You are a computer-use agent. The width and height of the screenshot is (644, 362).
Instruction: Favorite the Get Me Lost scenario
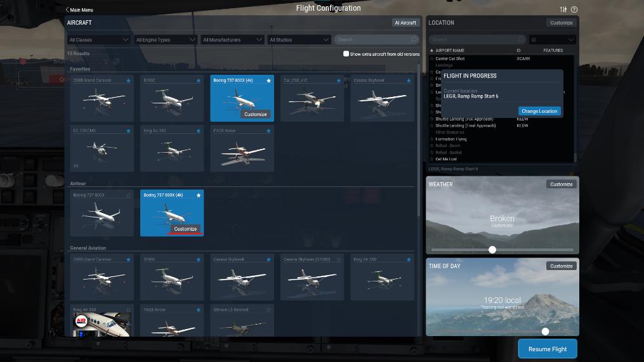(x=431, y=159)
